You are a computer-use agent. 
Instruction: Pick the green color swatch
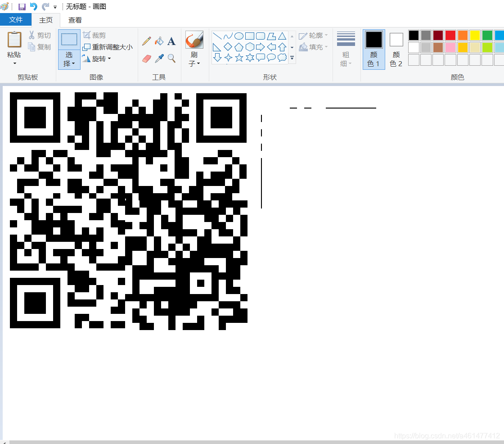[x=487, y=35]
